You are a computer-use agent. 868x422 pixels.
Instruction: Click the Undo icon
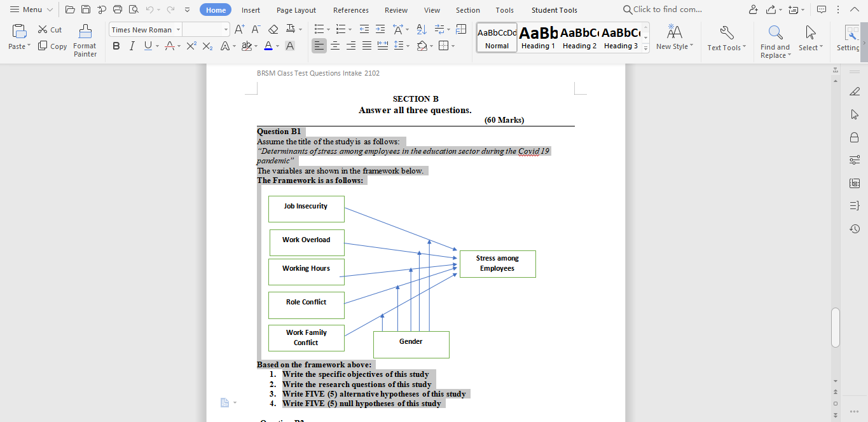pos(150,10)
